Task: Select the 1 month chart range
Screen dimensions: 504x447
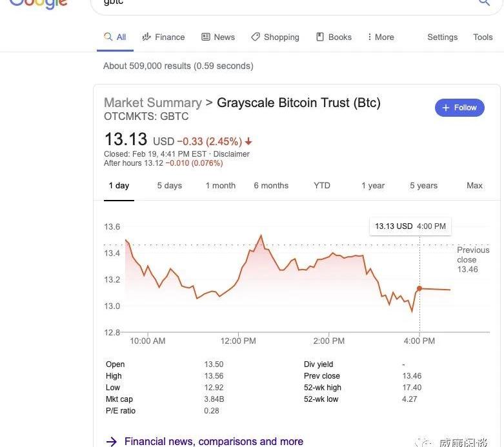Action: click(221, 185)
